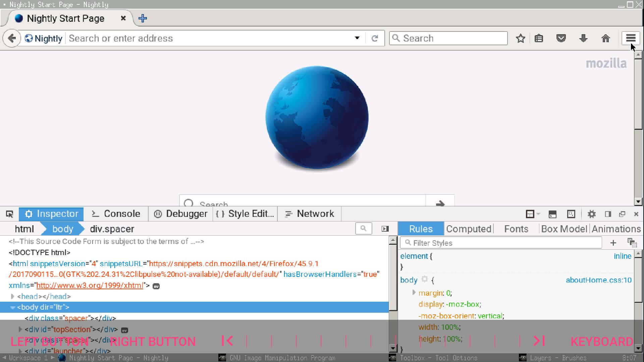Open the Firefox hamburger menu
The width and height of the screenshot is (644, 362).
(631, 38)
